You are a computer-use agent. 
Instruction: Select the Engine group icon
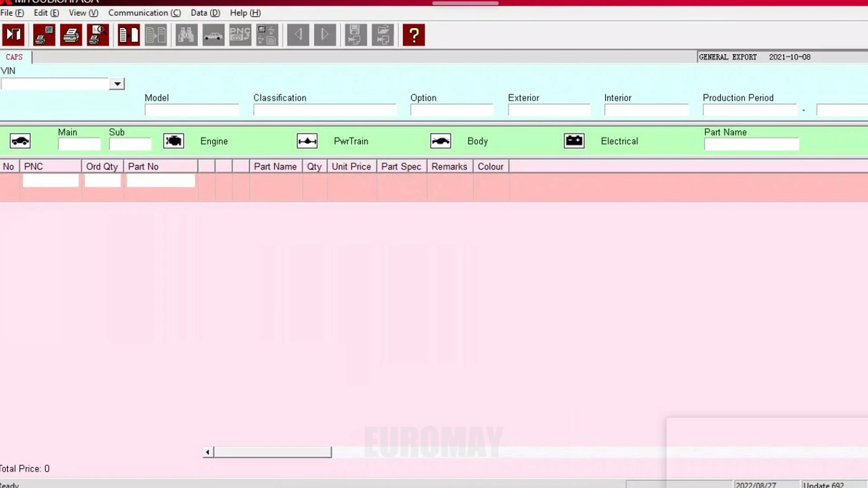[174, 141]
